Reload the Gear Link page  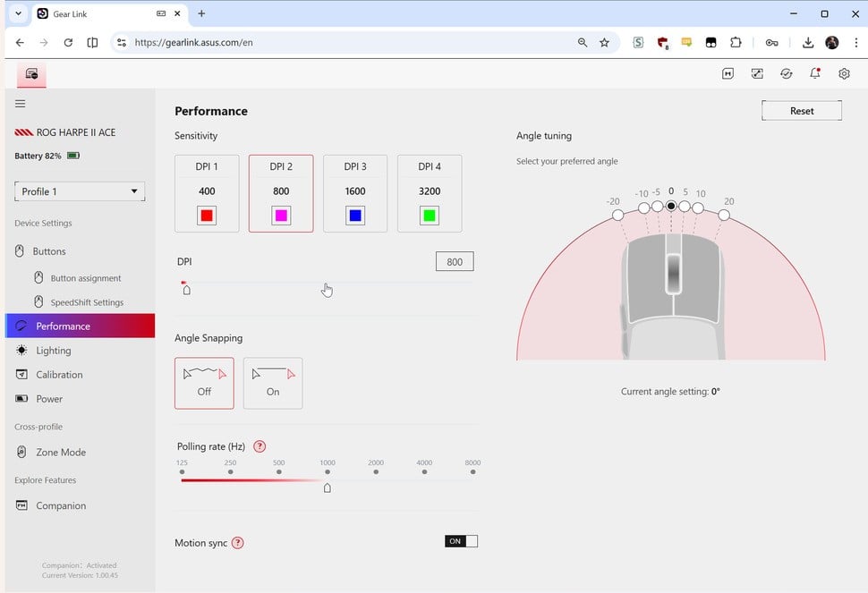tap(68, 43)
